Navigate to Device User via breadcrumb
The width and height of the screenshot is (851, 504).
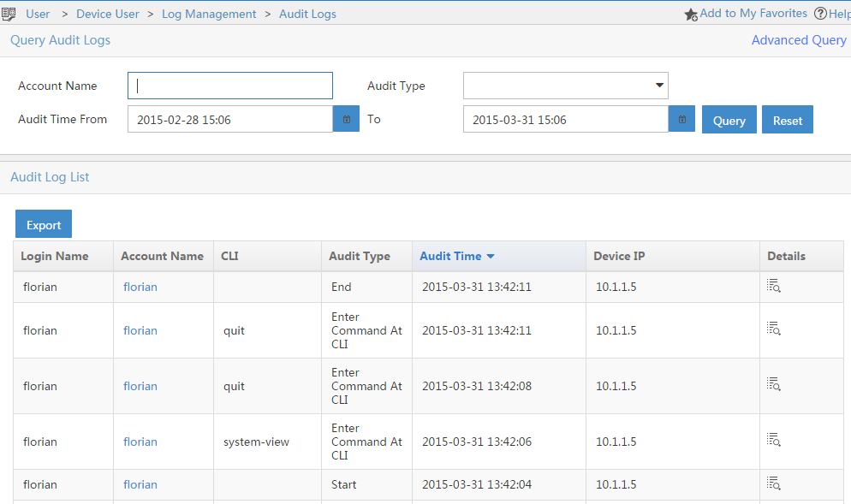coord(107,13)
